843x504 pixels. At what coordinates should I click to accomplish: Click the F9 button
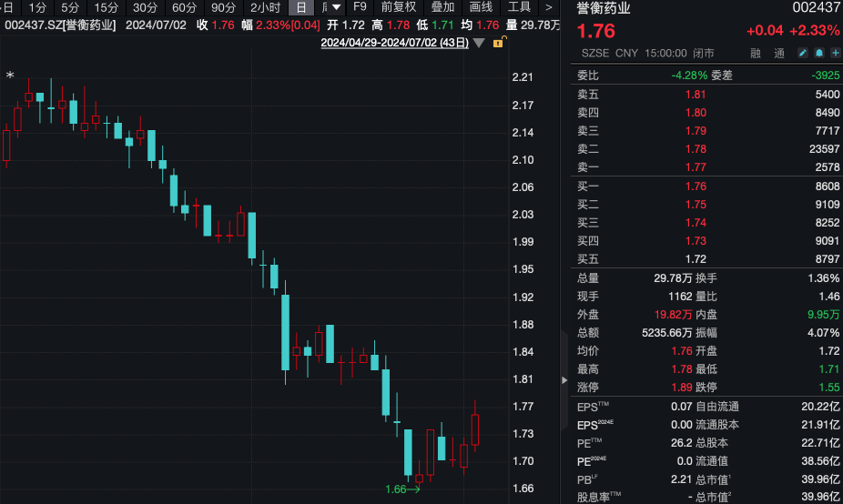click(361, 7)
